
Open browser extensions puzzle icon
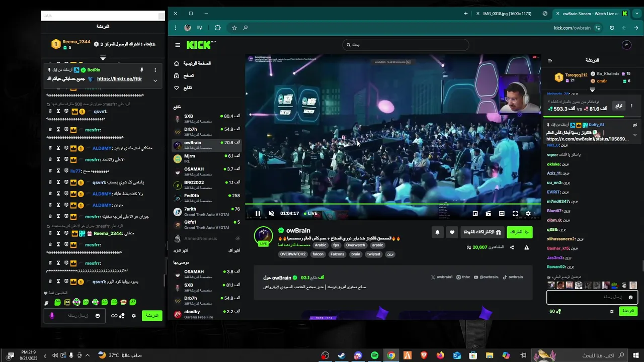(218, 28)
